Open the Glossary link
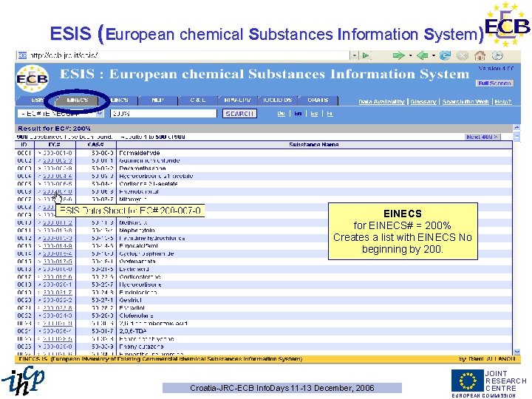Screen dimensions: 532x399 tap(423, 102)
